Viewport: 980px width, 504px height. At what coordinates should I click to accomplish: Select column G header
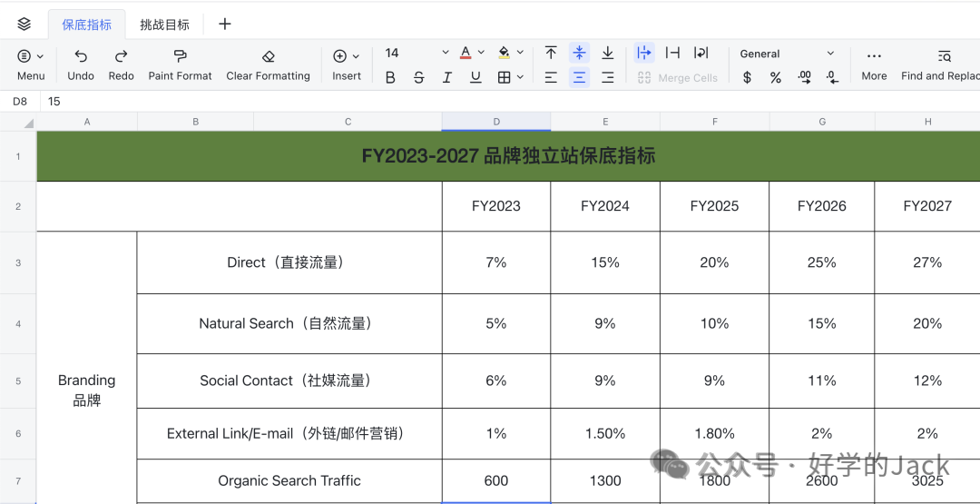[x=822, y=122]
